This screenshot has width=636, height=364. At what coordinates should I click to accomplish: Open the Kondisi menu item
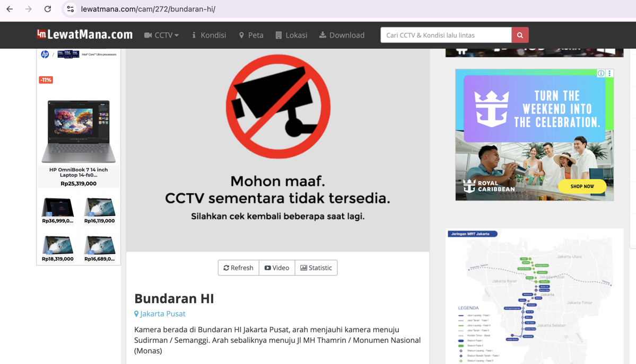click(209, 35)
